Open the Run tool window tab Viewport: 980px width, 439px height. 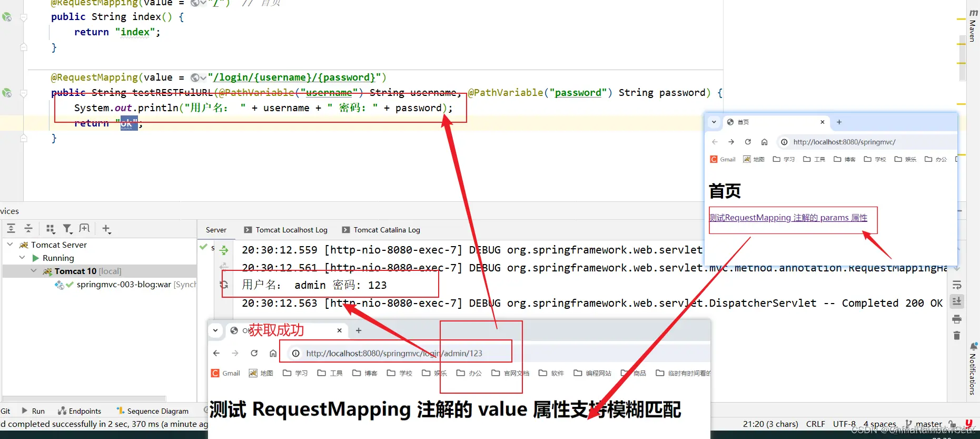coord(33,411)
